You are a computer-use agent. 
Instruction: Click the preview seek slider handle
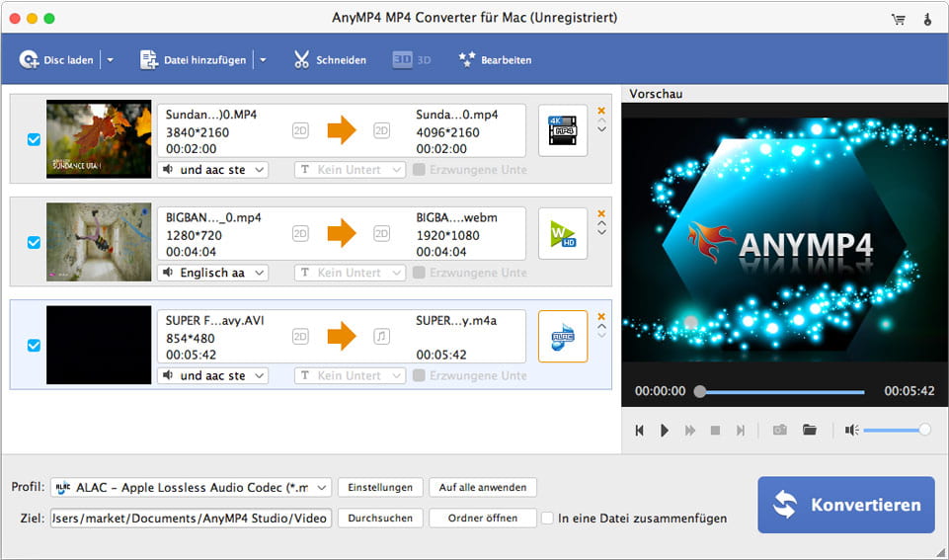click(699, 391)
